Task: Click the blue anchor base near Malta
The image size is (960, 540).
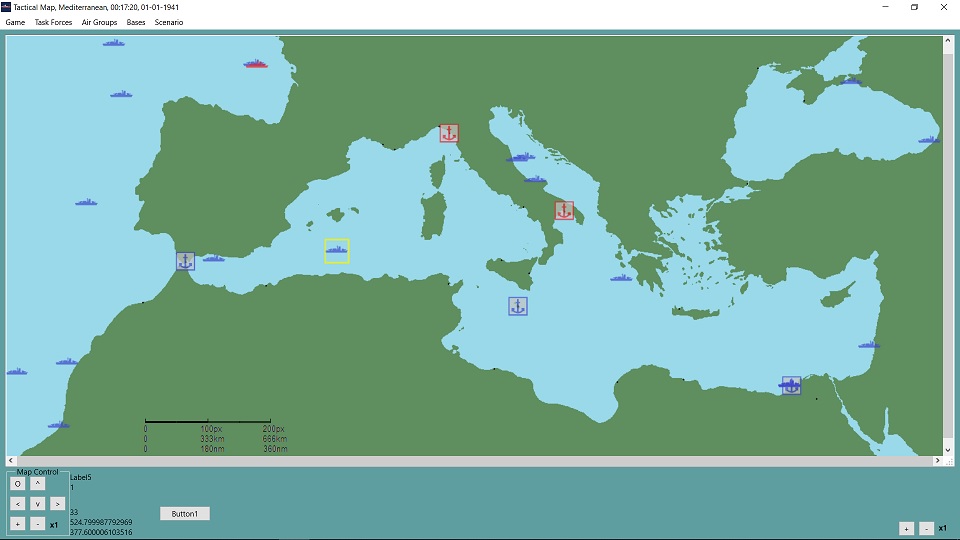Action: tap(517, 306)
